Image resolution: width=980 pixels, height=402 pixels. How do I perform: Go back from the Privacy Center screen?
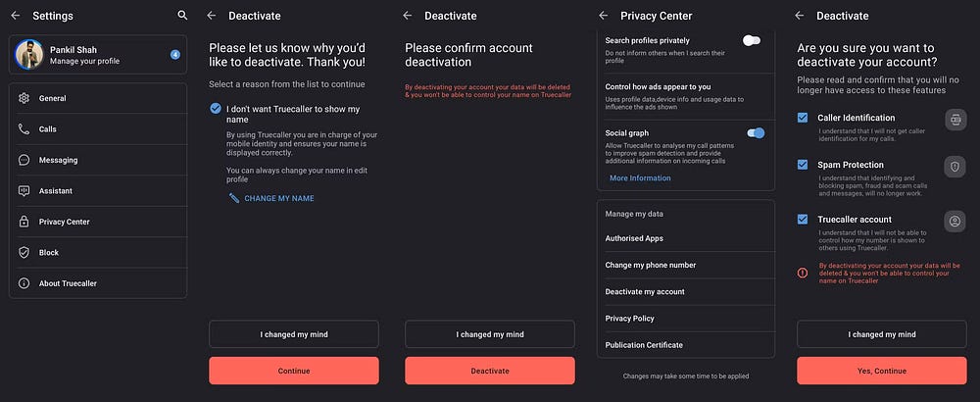click(603, 16)
